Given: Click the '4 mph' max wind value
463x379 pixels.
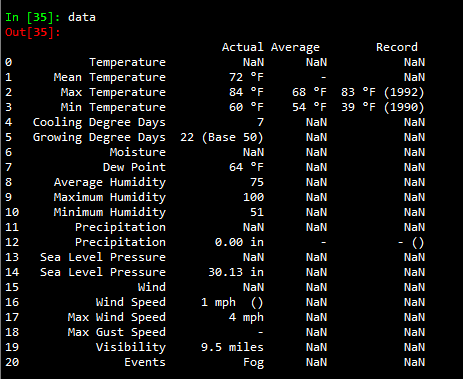Looking at the screenshot, I should [x=246, y=317].
